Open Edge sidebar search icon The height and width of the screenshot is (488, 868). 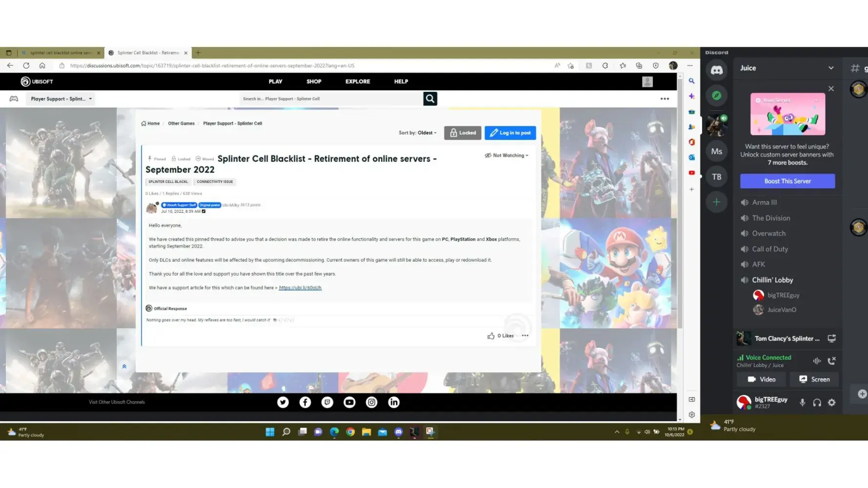pos(692,81)
